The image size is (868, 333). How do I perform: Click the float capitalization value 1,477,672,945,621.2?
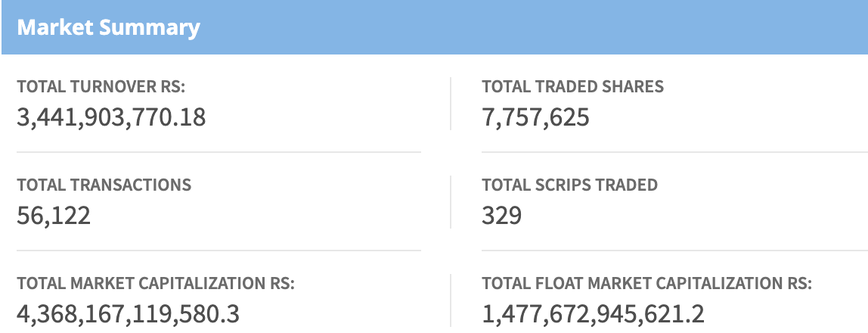[x=593, y=314]
